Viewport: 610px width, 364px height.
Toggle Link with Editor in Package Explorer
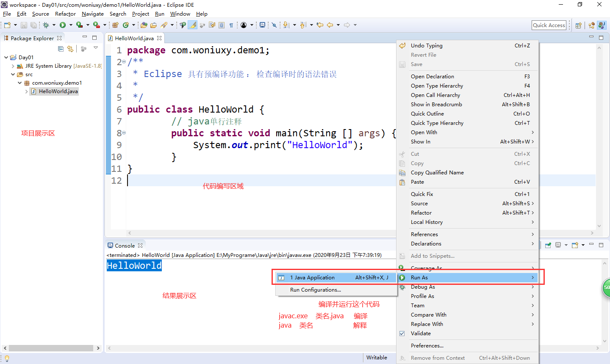[70, 49]
